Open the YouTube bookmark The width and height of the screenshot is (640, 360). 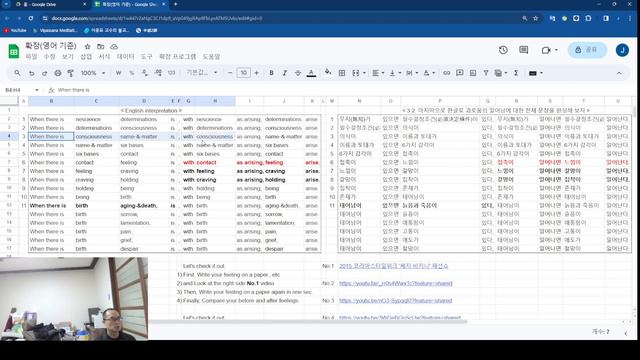(15, 30)
